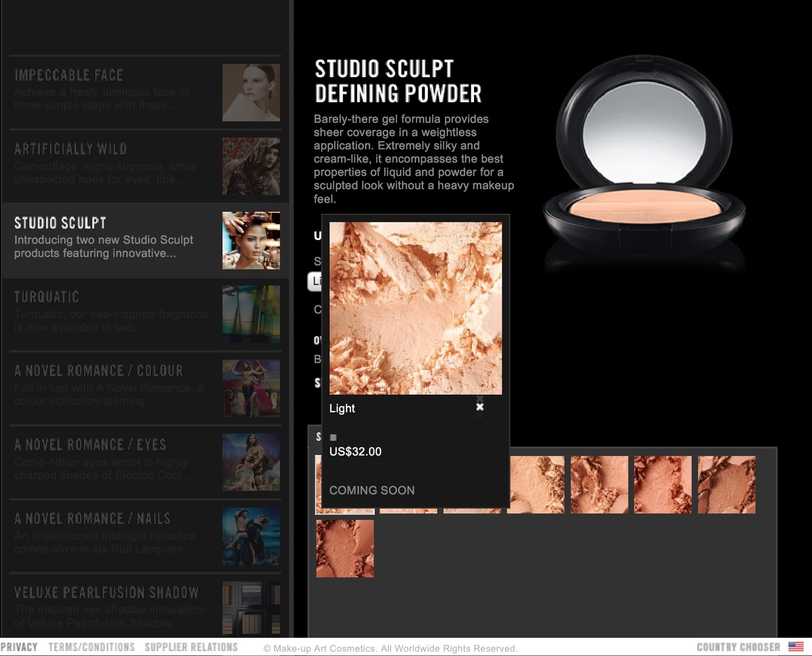Click the 'Light' shade name in popup

click(342, 408)
